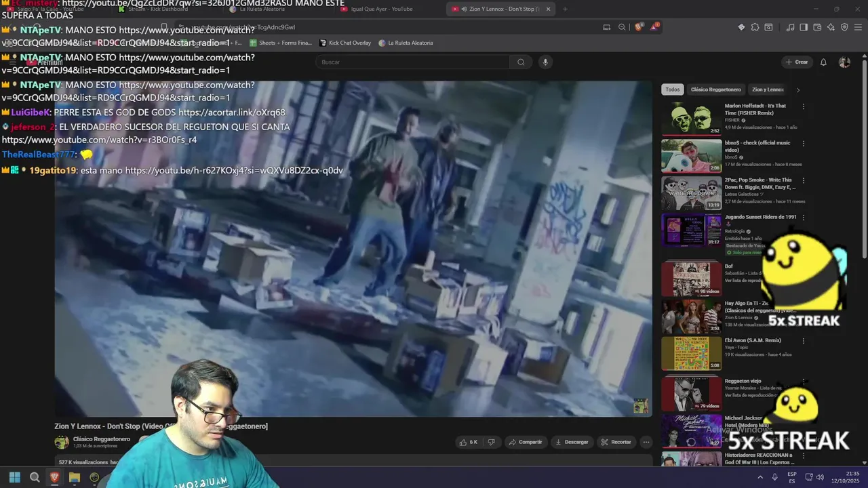
Task: Click the ESP language indicator
Action: 791,477
